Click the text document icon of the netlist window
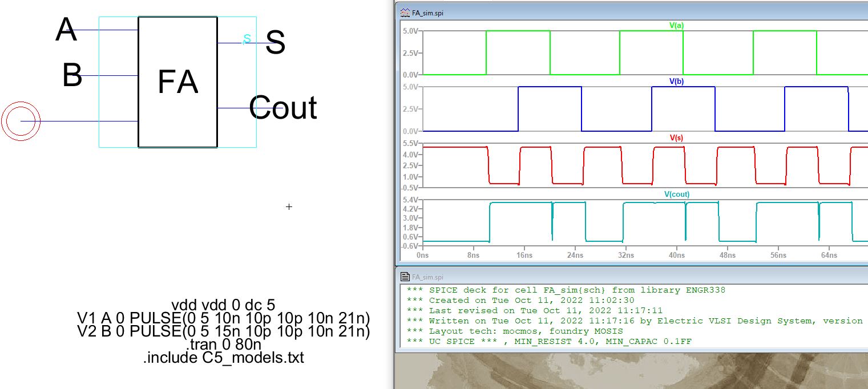The width and height of the screenshot is (868, 389). point(405,277)
